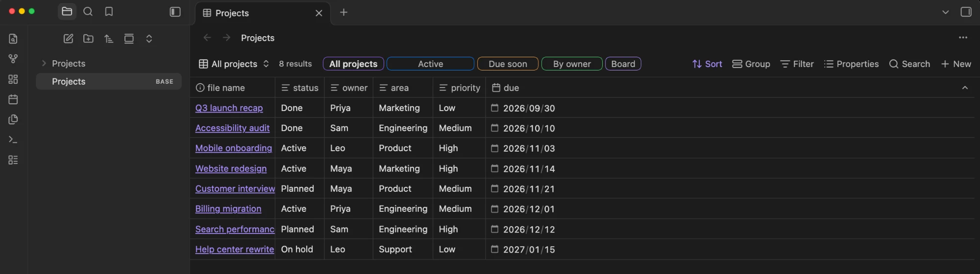Click the owner column header
The height and width of the screenshot is (274, 980).
tap(349, 88)
